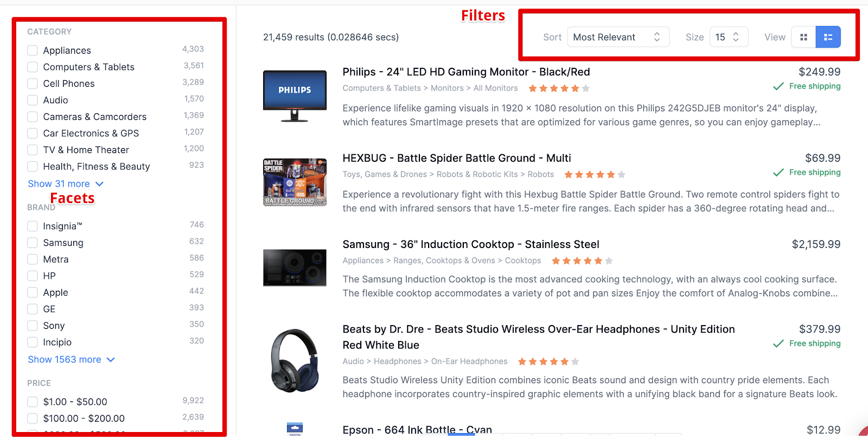Viewport: 868px width, 438px height.
Task: Open the Beats headphones product thumbnail
Action: pyautogui.click(x=295, y=360)
